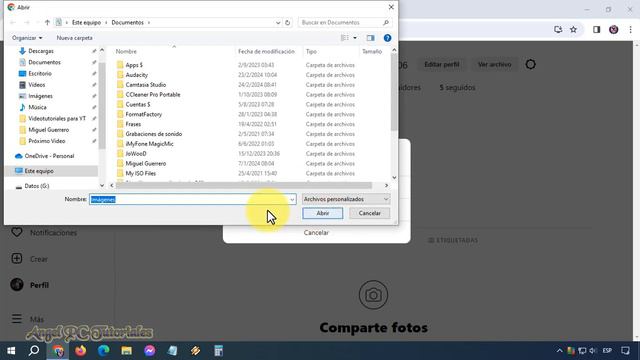Click the Documentos breadcrumb in the address bar

click(127, 22)
